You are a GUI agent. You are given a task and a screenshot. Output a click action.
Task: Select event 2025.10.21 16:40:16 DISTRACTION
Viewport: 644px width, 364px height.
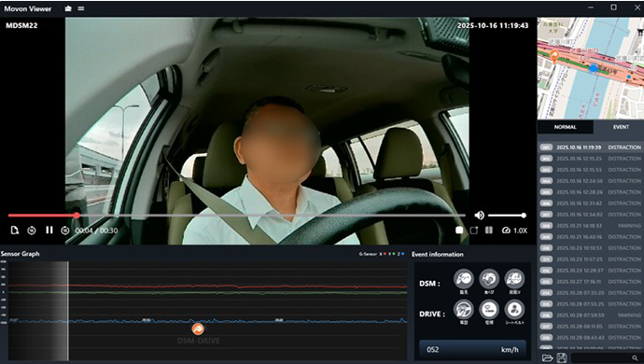[x=591, y=237]
